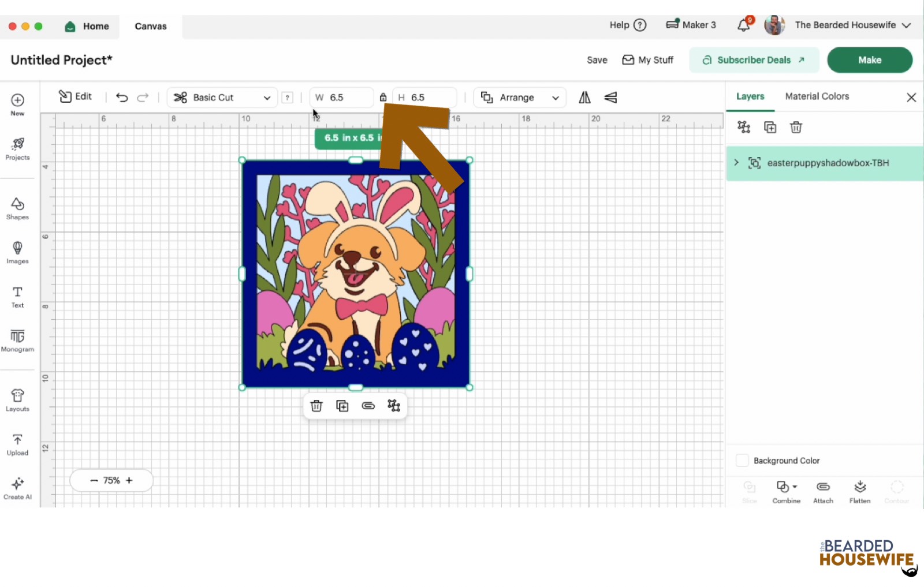Enable the Background Color checkbox
The image size is (924, 587).
click(742, 460)
